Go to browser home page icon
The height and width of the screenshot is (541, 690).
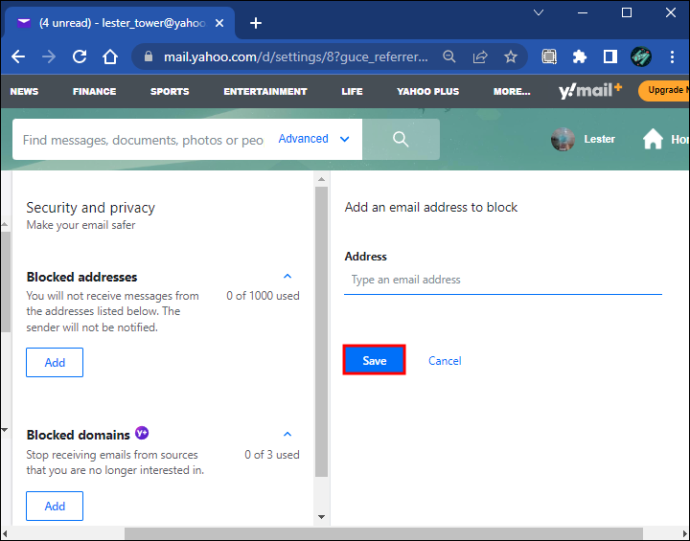coord(110,57)
